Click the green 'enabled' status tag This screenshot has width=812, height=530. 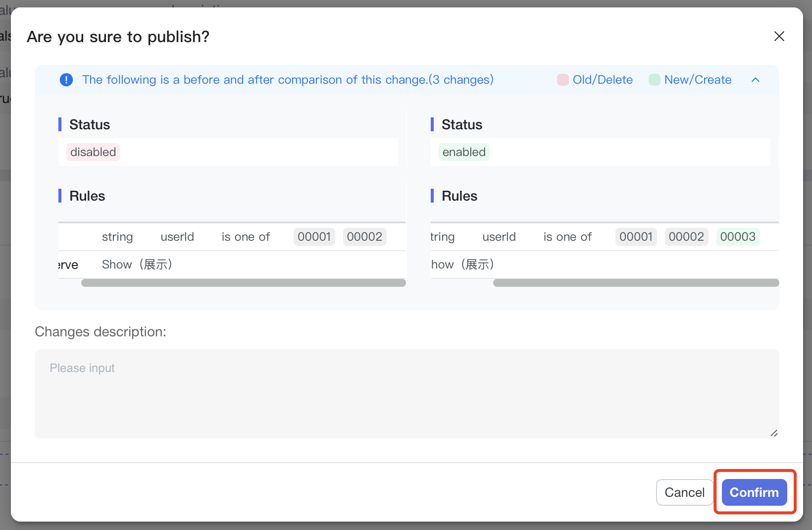coord(464,152)
